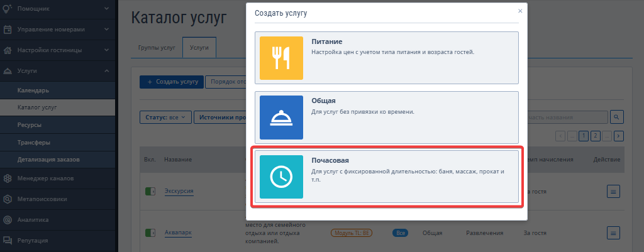Click the Порядок отображения button
The image size is (644, 252).
(226, 82)
